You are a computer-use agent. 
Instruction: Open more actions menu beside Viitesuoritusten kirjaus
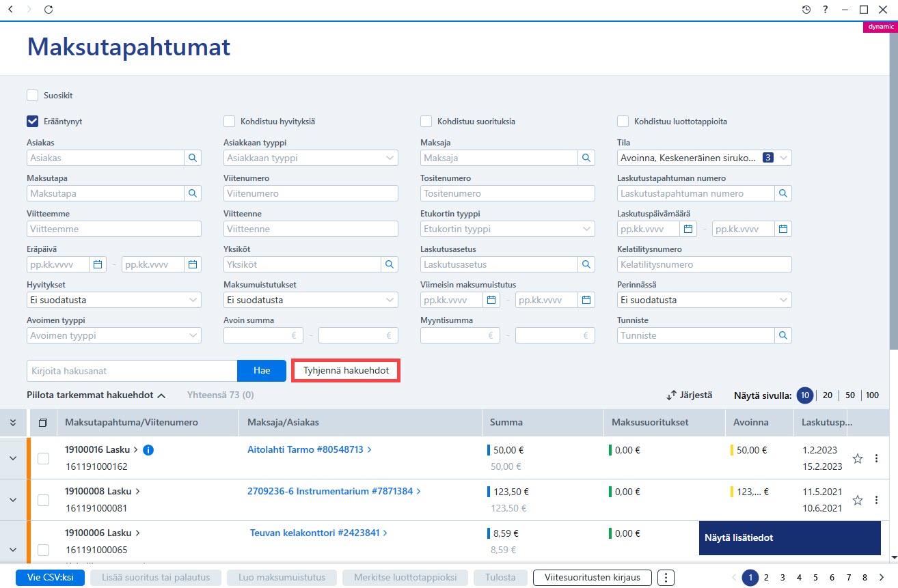666,577
